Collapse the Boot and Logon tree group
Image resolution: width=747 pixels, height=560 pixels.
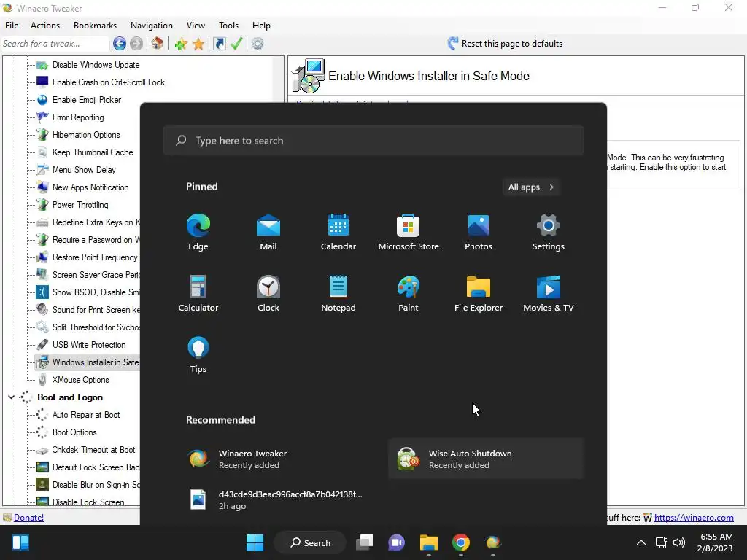[11, 397]
